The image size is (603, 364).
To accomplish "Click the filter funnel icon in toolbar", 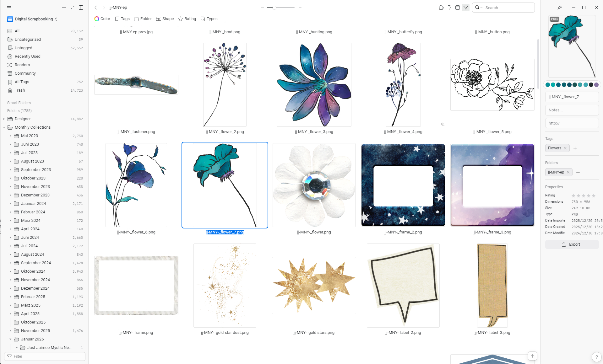I will pyautogui.click(x=466, y=8).
